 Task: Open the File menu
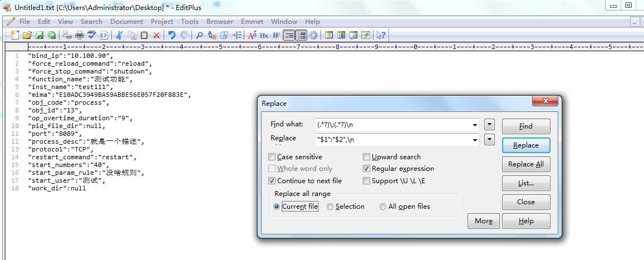pyautogui.click(x=24, y=21)
